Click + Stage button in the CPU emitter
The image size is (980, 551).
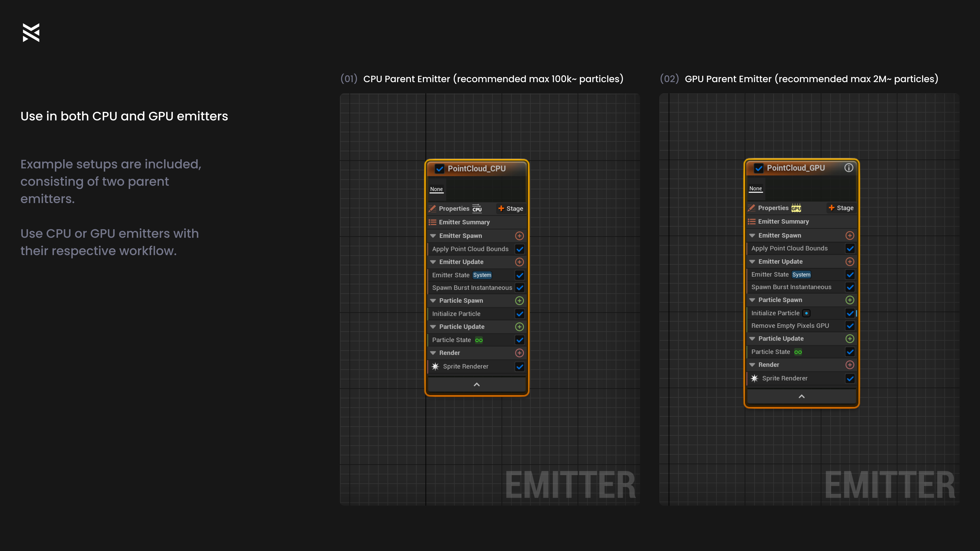coord(510,209)
